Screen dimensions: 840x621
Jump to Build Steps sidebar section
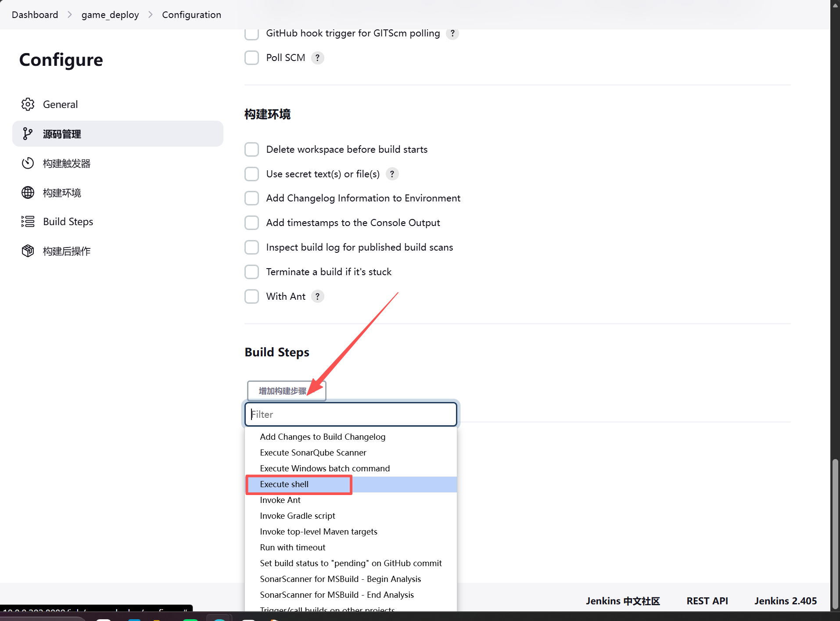pos(118,222)
